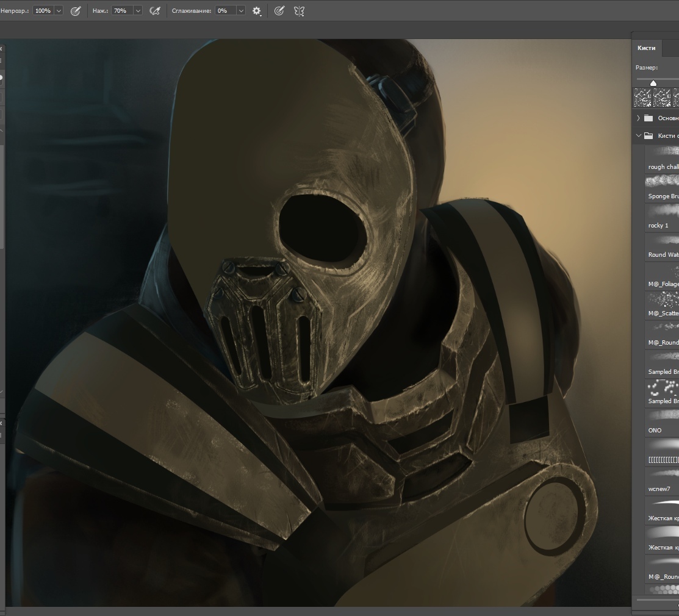Toggle pressure control for brush size
This screenshot has width=679, height=616.
279,11
